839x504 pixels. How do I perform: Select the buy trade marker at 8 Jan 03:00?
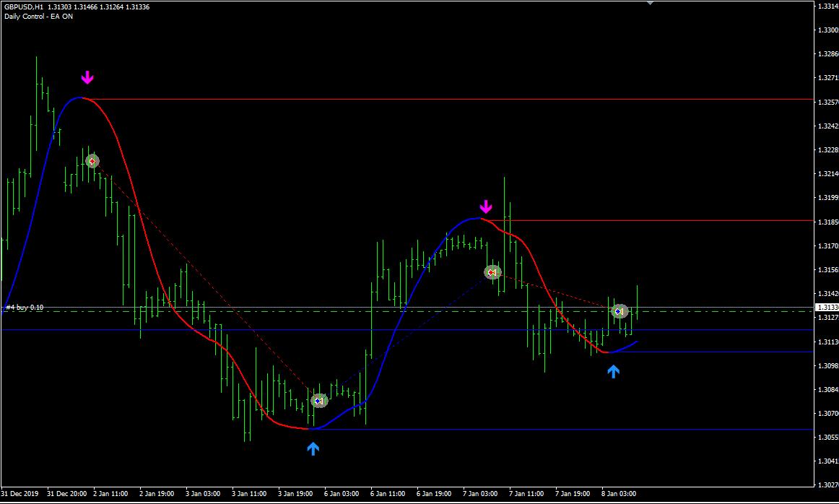pyautogui.click(x=619, y=311)
